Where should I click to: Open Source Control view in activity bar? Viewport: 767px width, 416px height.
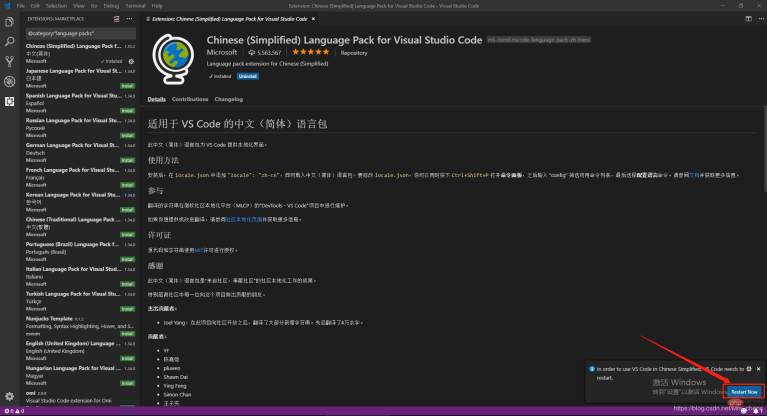tap(9, 61)
